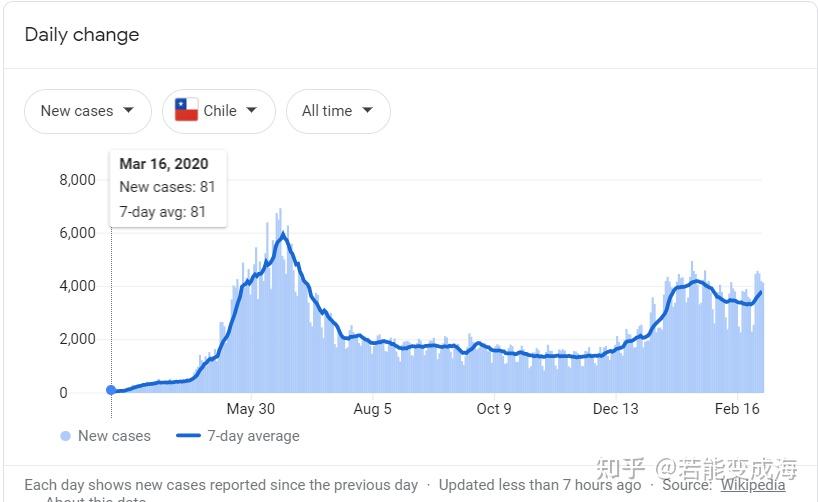Click the 7-day average legend text

click(254, 436)
